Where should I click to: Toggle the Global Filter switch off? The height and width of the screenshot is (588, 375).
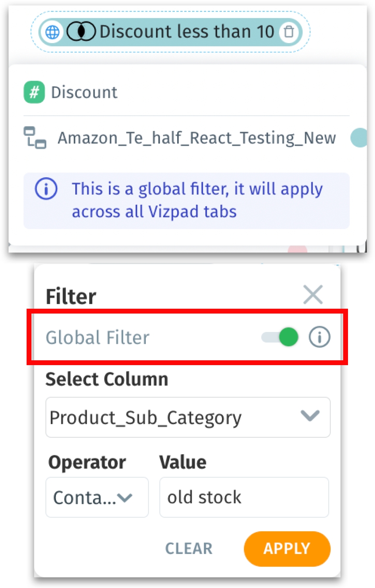(x=280, y=337)
